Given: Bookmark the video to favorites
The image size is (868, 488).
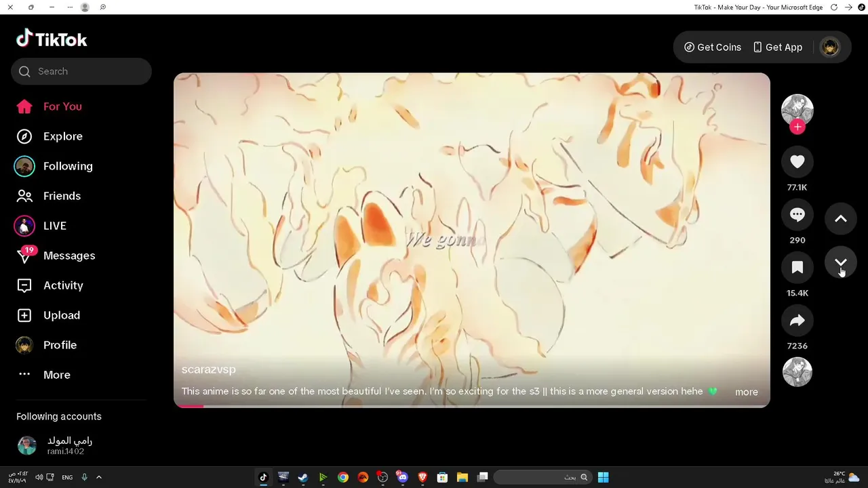Looking at the screenshot, I should (x=797, y=267).
